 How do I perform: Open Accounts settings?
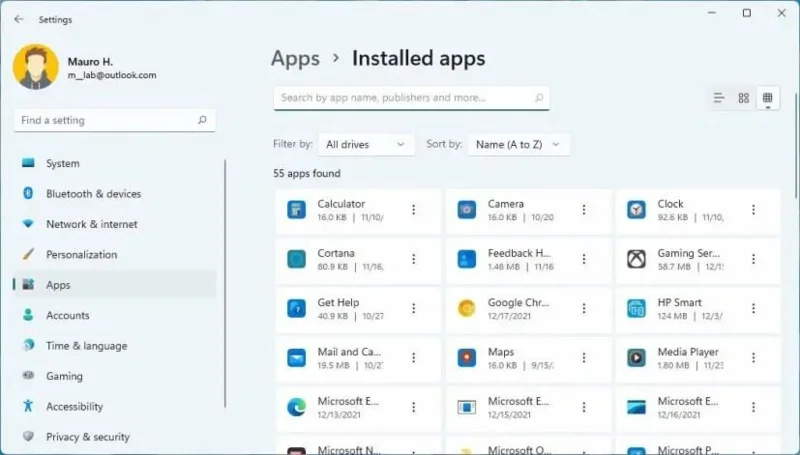click(x=115, y=315)
